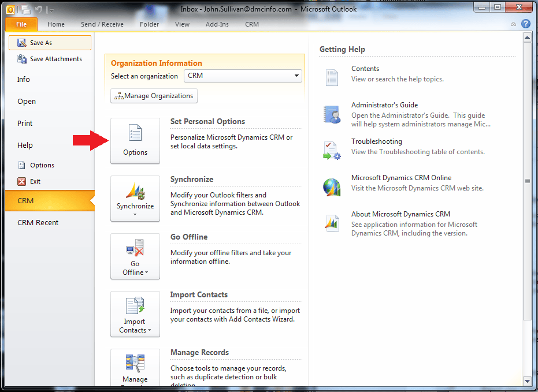
Task: Open the Troubleshooting link
Action: (376, 141)
